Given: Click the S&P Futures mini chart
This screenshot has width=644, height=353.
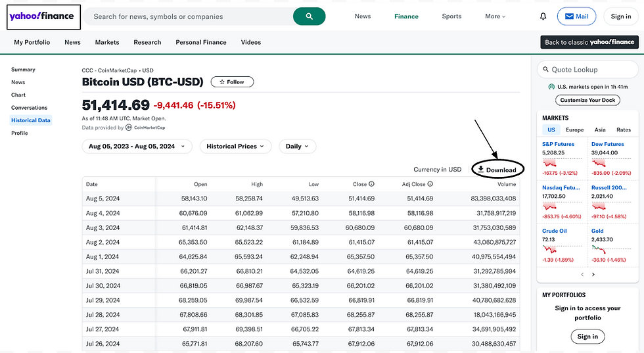Looking at the screenshot, I should tap(563, 163).
